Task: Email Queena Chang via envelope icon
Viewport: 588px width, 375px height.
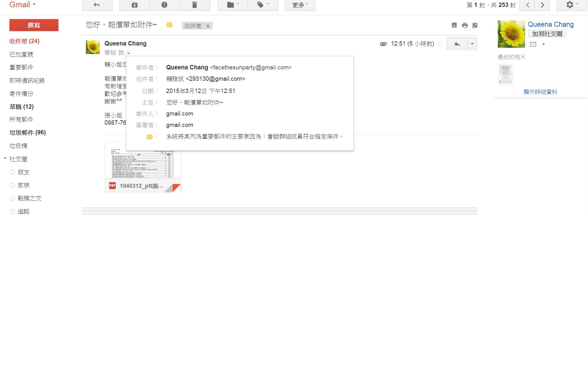Action: coord(533,44)
